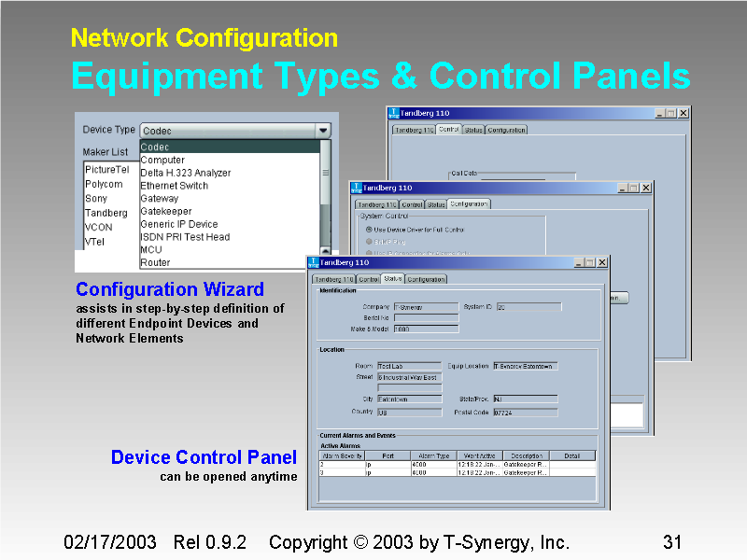
Task: Click the Room input field containing Test Lab
Action: [x=408, y=366]
